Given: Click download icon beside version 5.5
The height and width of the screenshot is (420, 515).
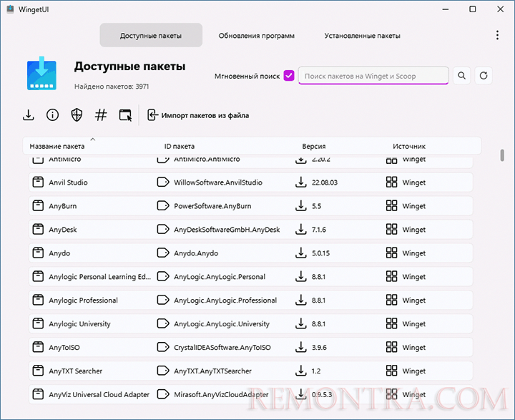Looking at the screenshot, I should [301, 206].
